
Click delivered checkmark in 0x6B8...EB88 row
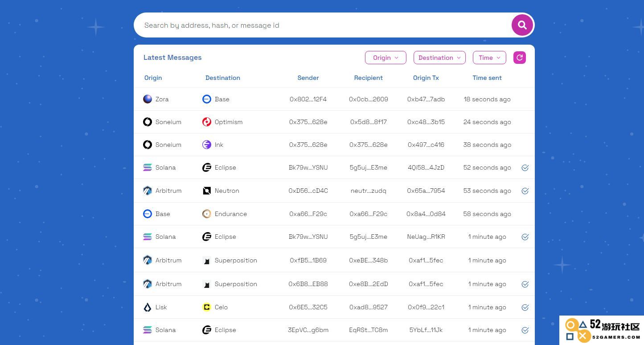(x=525, y=284)
